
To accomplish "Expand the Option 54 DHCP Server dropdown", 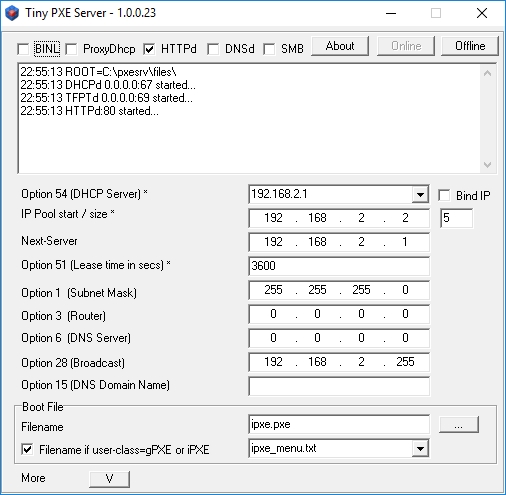I will point(420,194).
